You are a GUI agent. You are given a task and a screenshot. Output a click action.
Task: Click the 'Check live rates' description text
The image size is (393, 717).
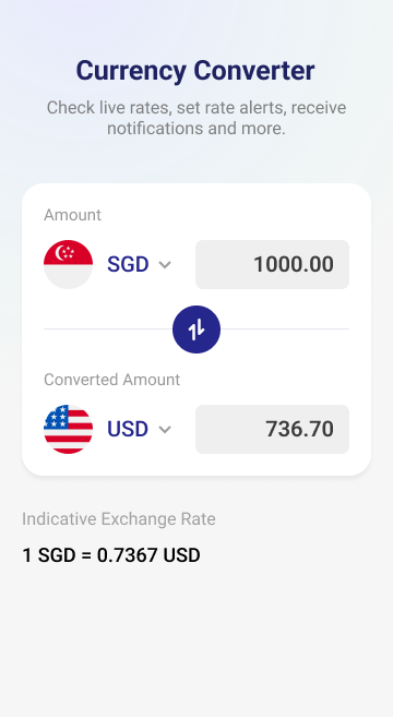(196, 118)
